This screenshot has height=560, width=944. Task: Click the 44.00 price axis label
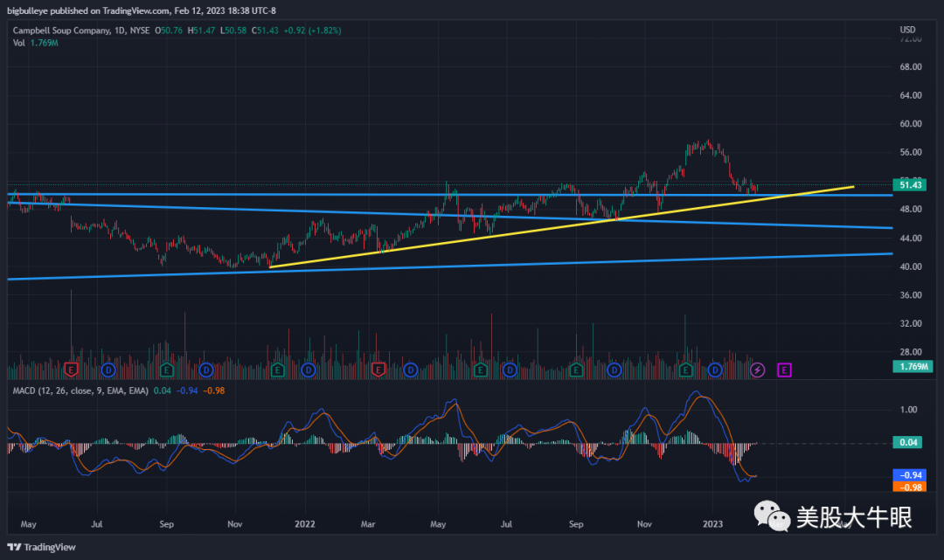click(x=910, y=239)
